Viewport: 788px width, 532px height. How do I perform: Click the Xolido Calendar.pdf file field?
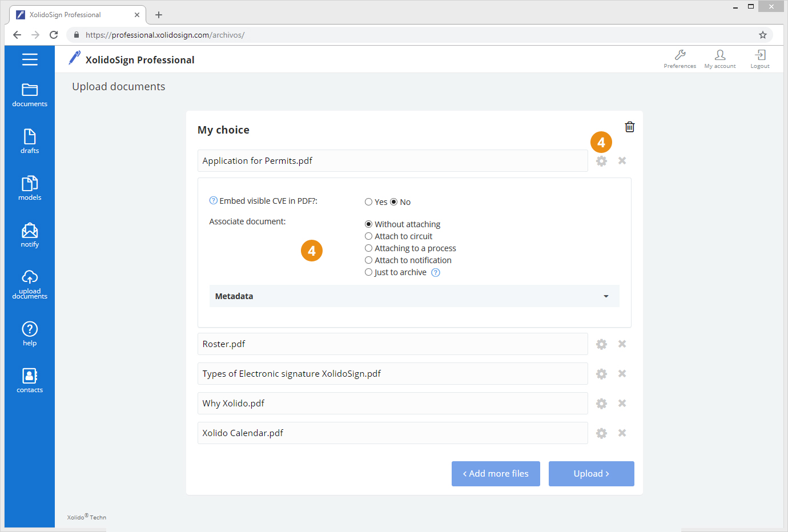[393, 433]
